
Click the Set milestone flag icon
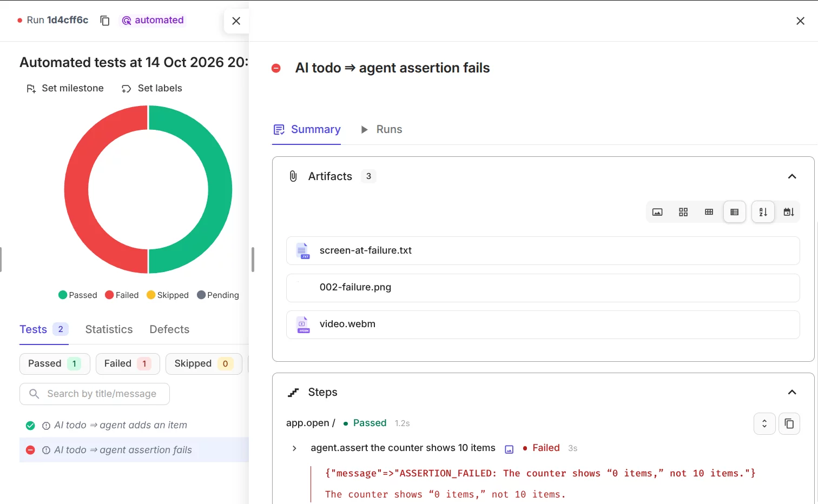tap(31, 89)
